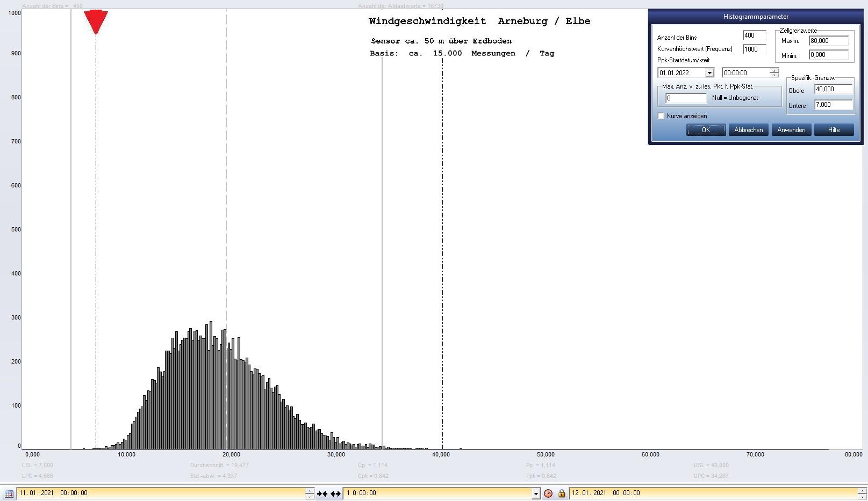Image resolution: width=868 pixels, height=501 pixels.
Task: Click the 'Ppk = 0,842' statistic
Action: [541, 476]
